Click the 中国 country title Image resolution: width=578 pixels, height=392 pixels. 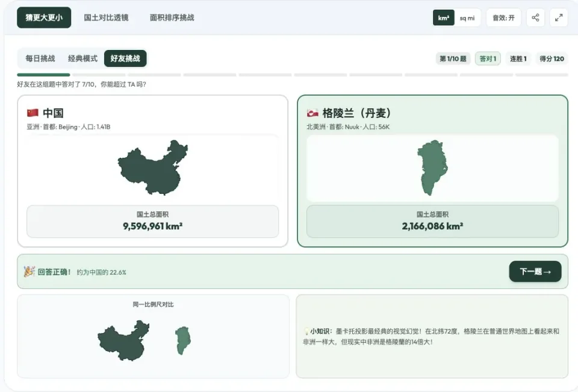click(53, 113)
